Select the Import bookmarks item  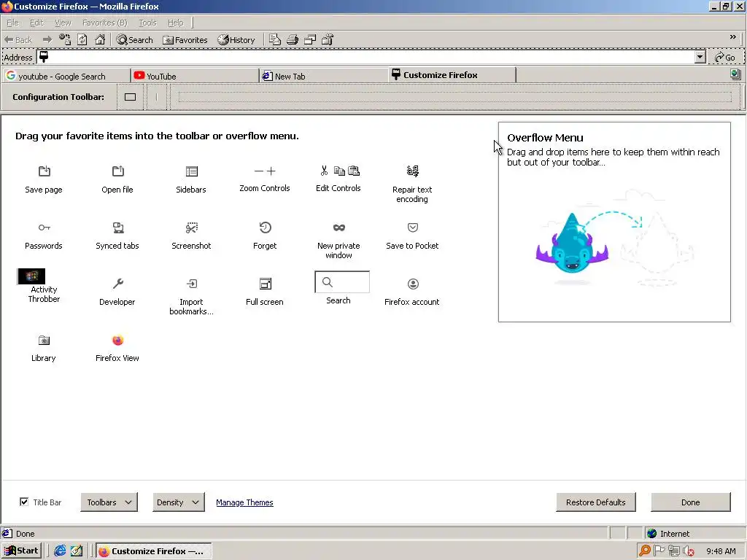(x=192, y=297)
